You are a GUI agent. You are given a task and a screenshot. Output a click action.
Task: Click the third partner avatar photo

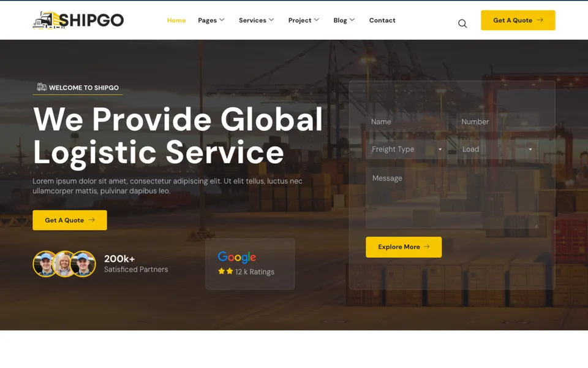click(83, 264)
